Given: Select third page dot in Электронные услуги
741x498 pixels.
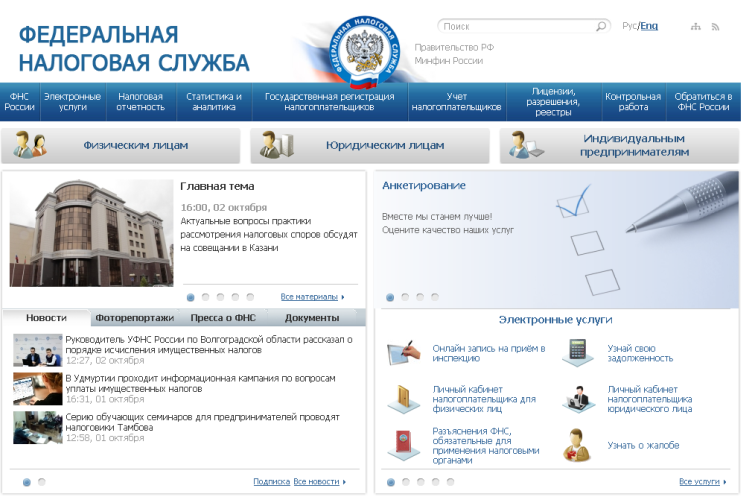Looking at the screenshot, I should [x=421, y=482].
